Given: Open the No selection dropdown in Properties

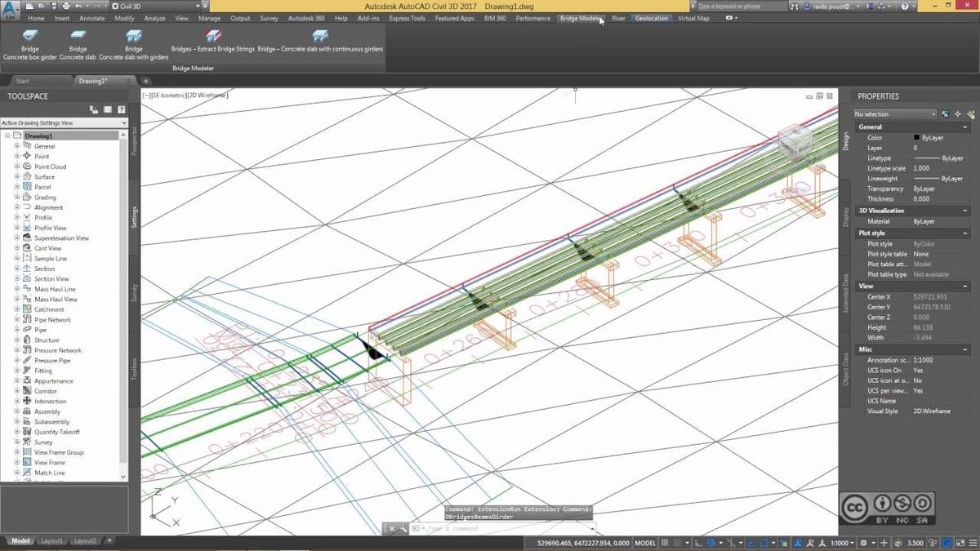Looking at the screenshot, I should click(x=895, y=114).
